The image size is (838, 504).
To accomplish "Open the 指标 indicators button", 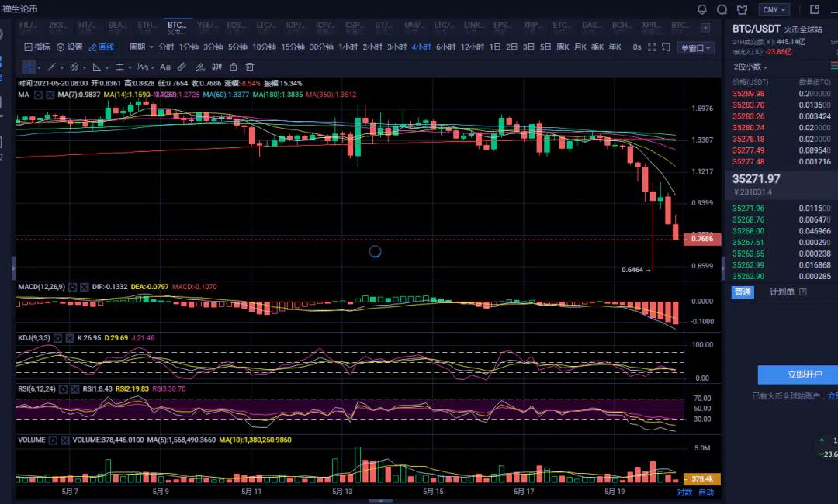I will [x=37, y=47].
